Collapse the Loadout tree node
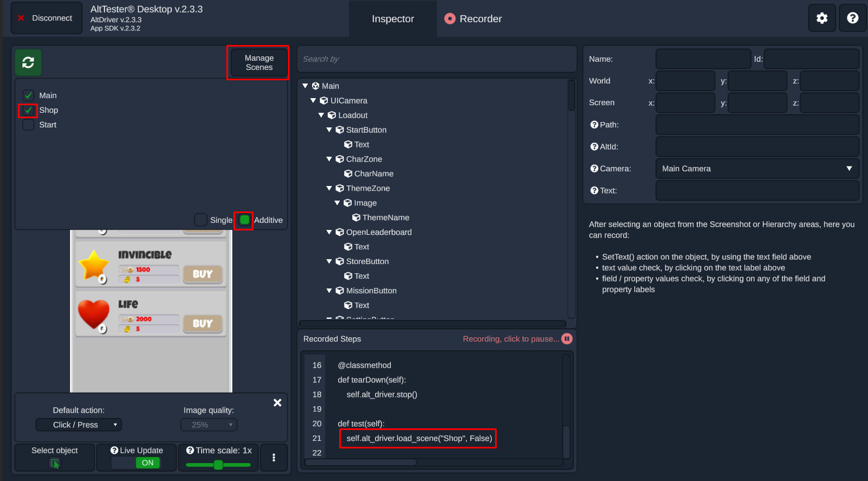 point(321,115)
